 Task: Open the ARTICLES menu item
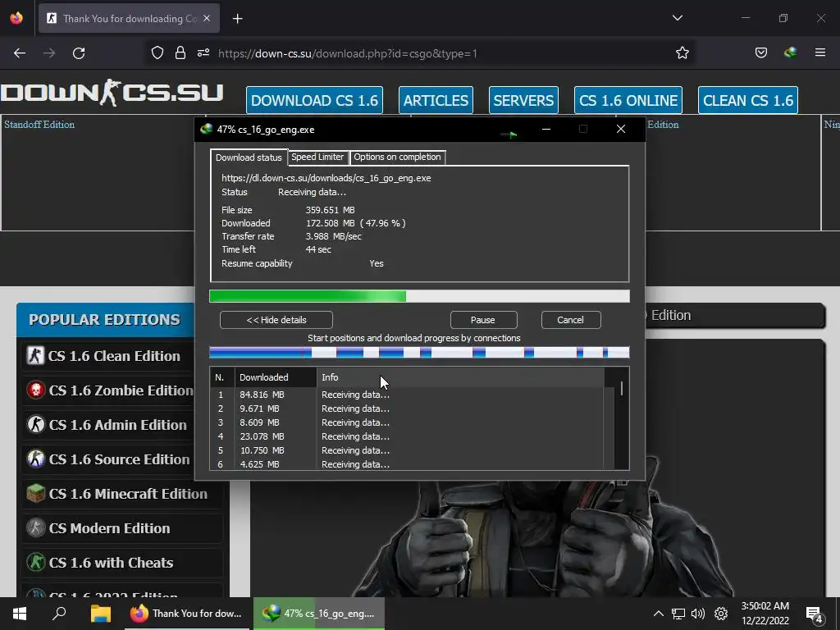pyautogui.click(x=436, y=100)
